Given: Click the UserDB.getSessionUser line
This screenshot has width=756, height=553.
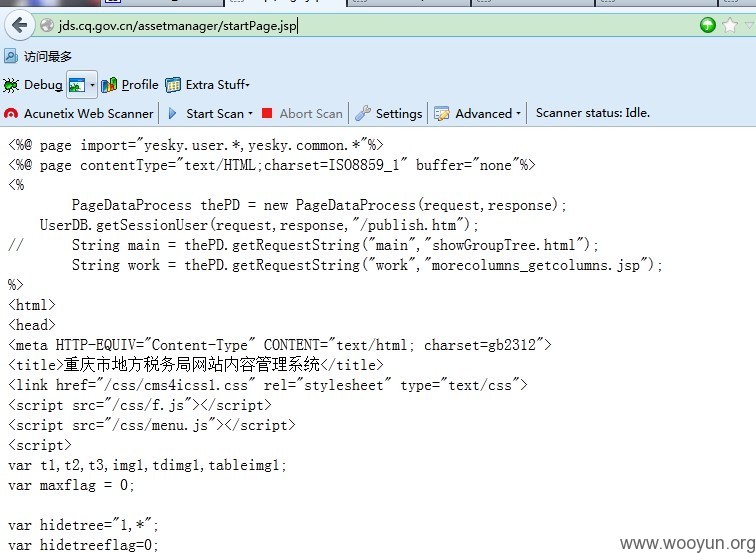Looking at the screenshot, I should 259,225.
